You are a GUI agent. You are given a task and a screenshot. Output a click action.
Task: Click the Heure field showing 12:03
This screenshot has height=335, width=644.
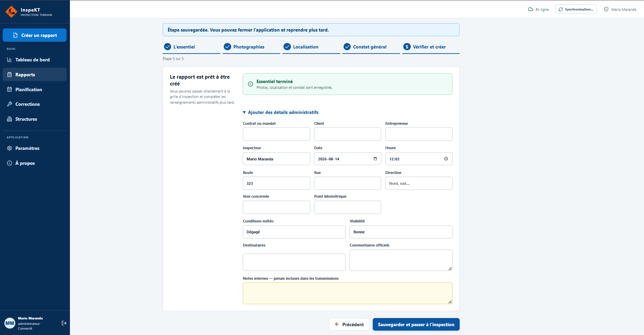[419, 159]
